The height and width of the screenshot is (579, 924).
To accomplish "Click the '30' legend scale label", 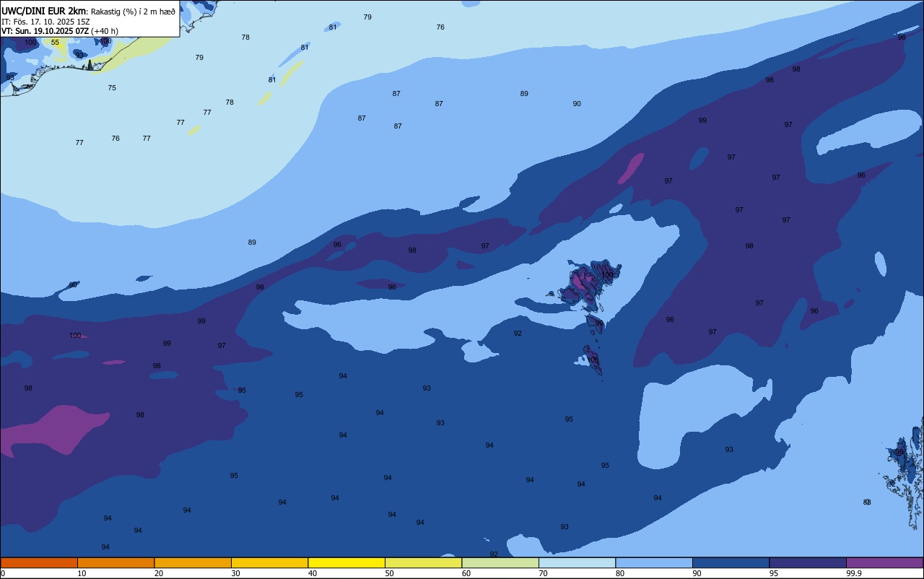I will coord(235,573).
